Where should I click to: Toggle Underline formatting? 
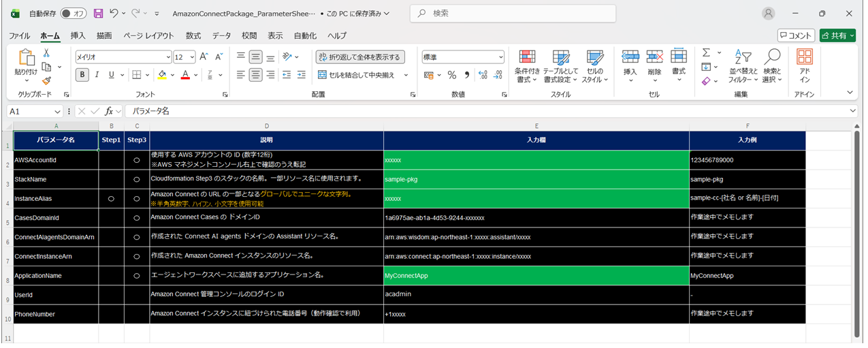tap(112, 75)
